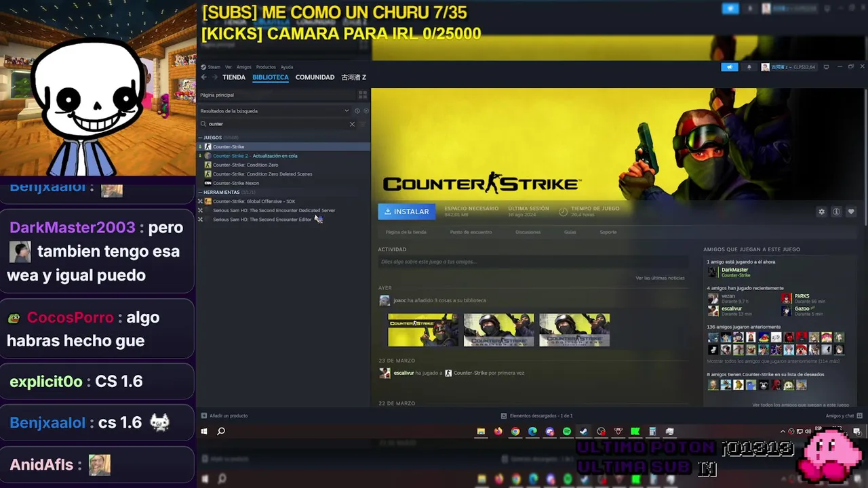Click Añadir un producto
The height and width of the screenshot is (488, 868).
coord(224,415)
